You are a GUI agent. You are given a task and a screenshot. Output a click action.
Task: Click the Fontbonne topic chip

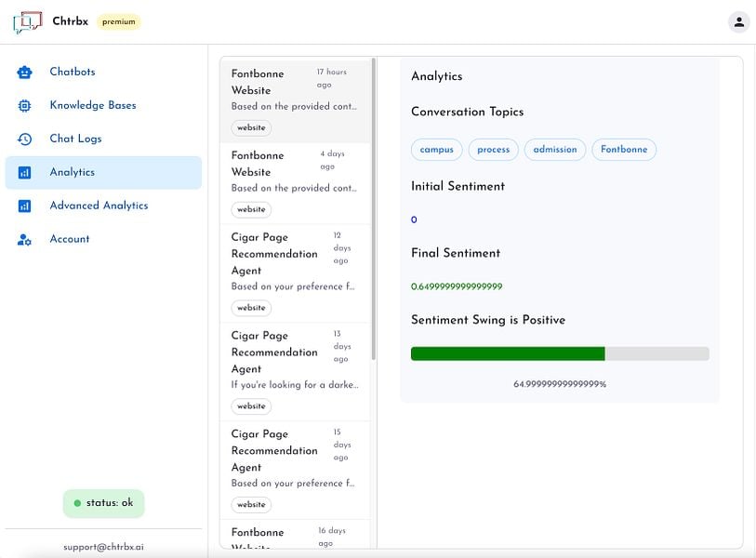624,150
